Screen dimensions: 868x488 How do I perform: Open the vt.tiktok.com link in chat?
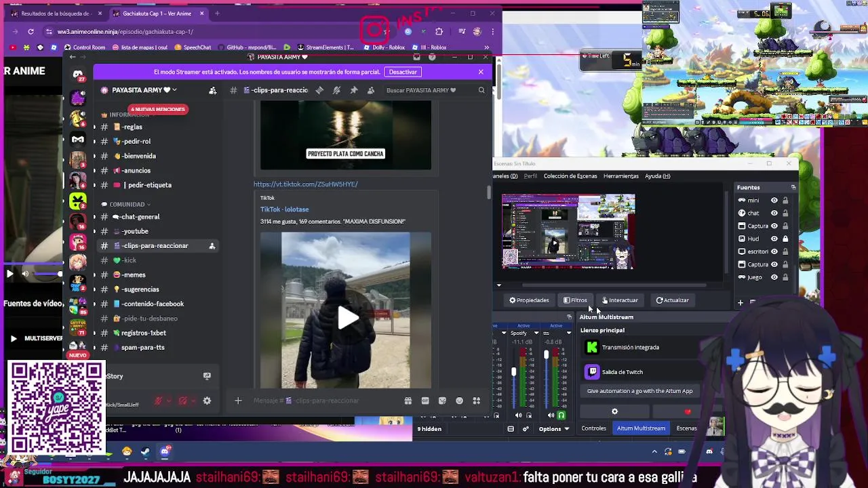(x=306, y=184)
